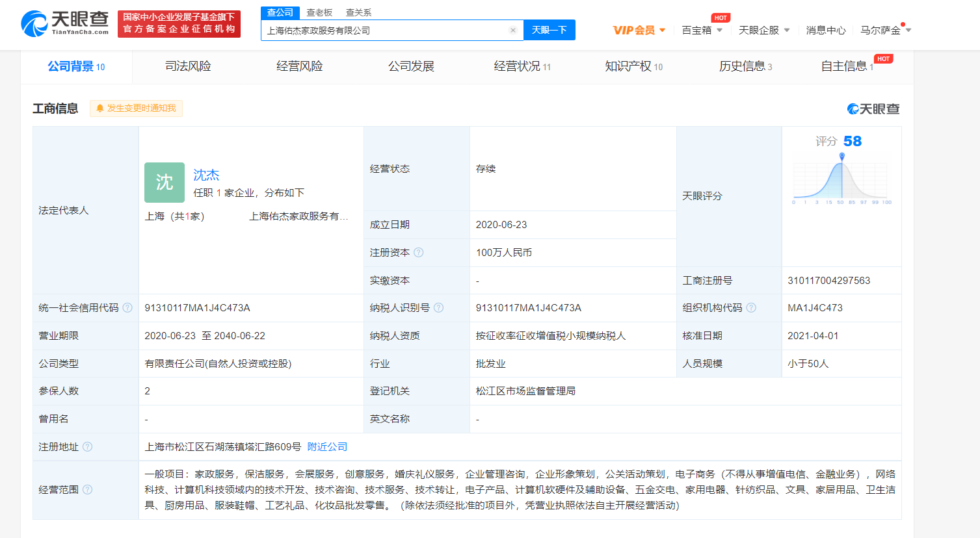Image resolution: width=980 pixels, height=538 pixels.
Task: Open help icon next to 纳税人识别号
Action: (439, 308)
